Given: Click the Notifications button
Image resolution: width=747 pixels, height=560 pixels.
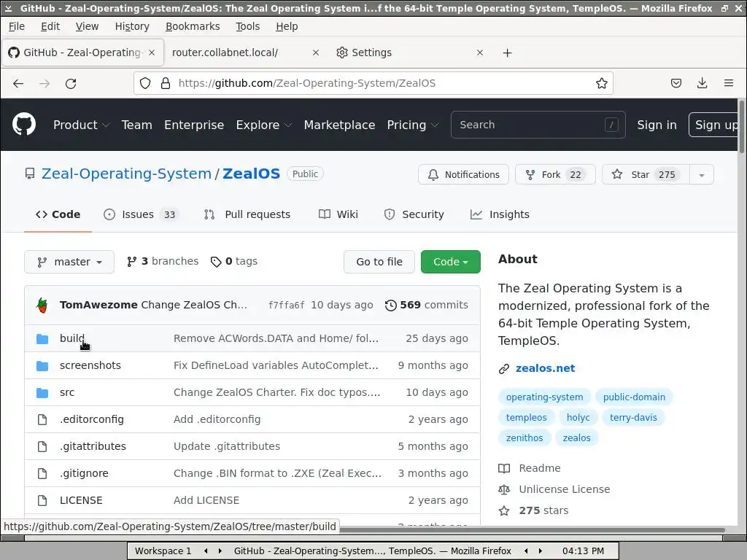Looking at the screenshot, I should coord(463,175).
